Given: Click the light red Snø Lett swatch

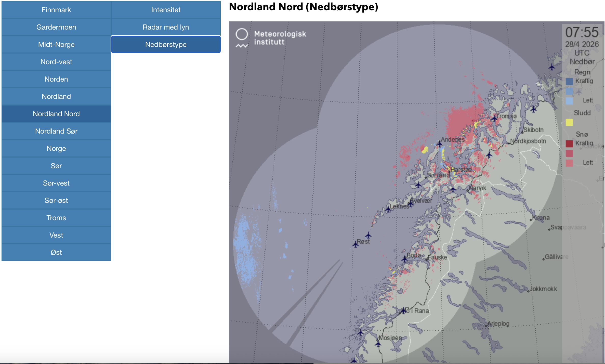Looking at the screenshot, I should click(x=569, y=163).
